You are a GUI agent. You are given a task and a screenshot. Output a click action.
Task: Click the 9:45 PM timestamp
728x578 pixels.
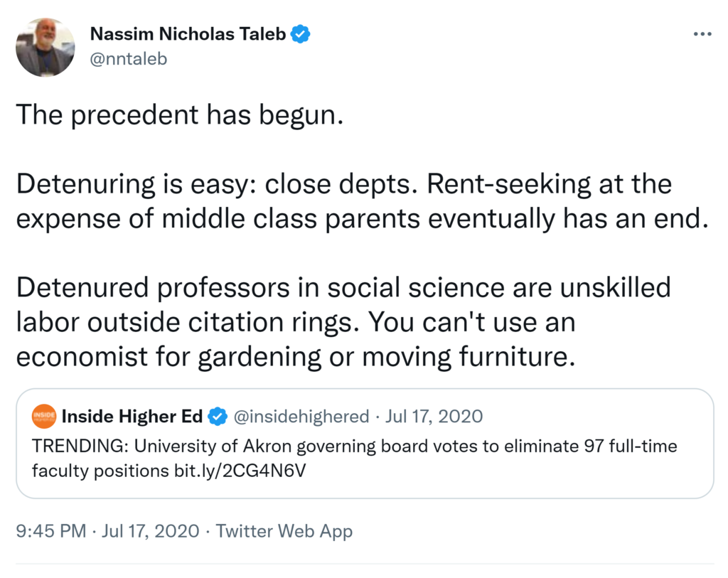pyautogui.click(x=50, y=530)
